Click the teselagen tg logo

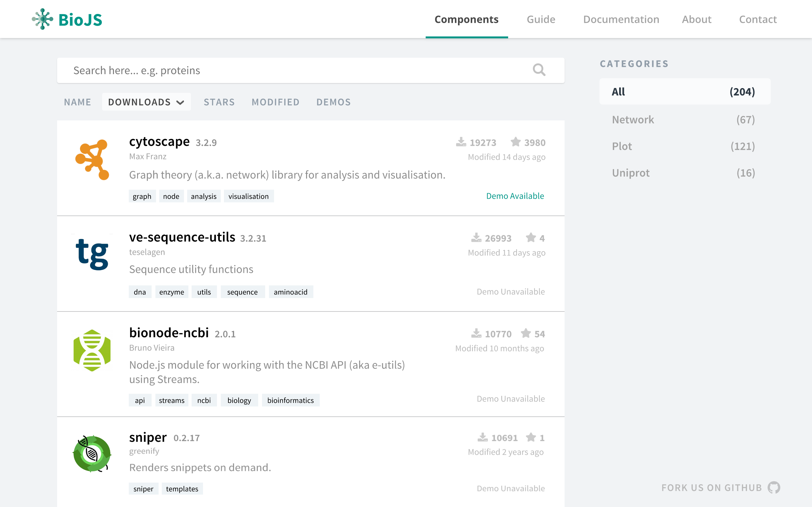tap(92, 255)
